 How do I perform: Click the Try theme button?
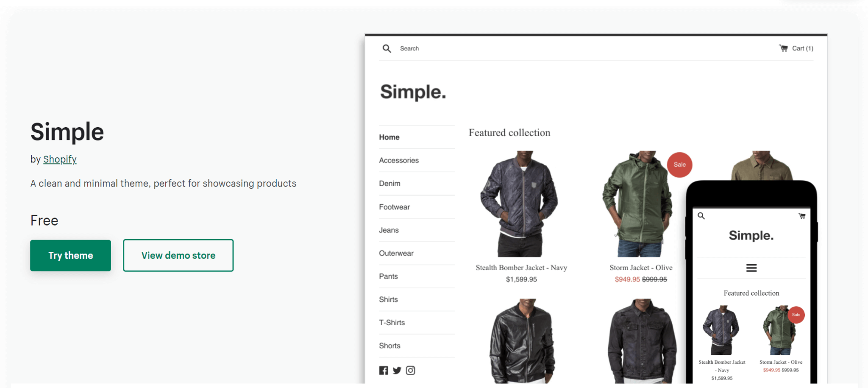(x=71, y=255)
